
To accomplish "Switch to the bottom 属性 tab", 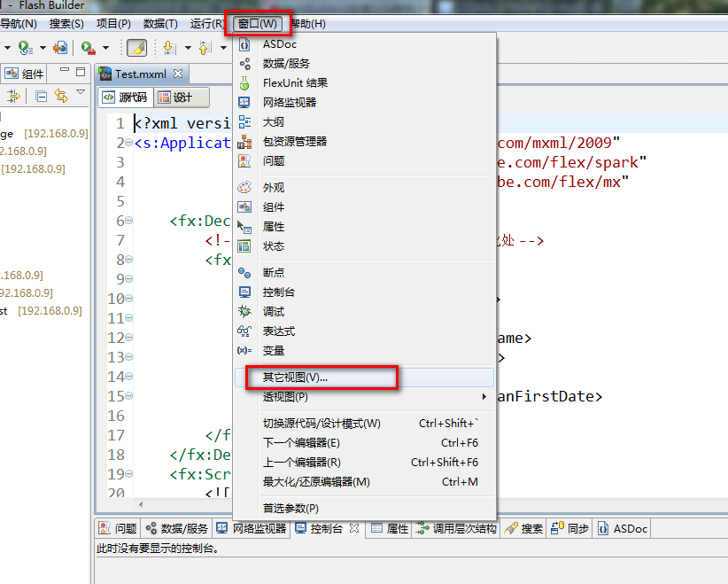I will (x=390, y=529).
